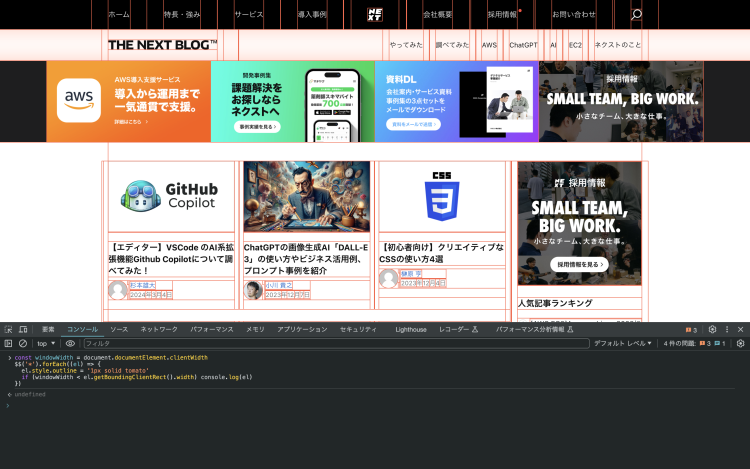The image size is (750, 469).
Task: Click author link 杉本雄大
Action: [143, 285]
